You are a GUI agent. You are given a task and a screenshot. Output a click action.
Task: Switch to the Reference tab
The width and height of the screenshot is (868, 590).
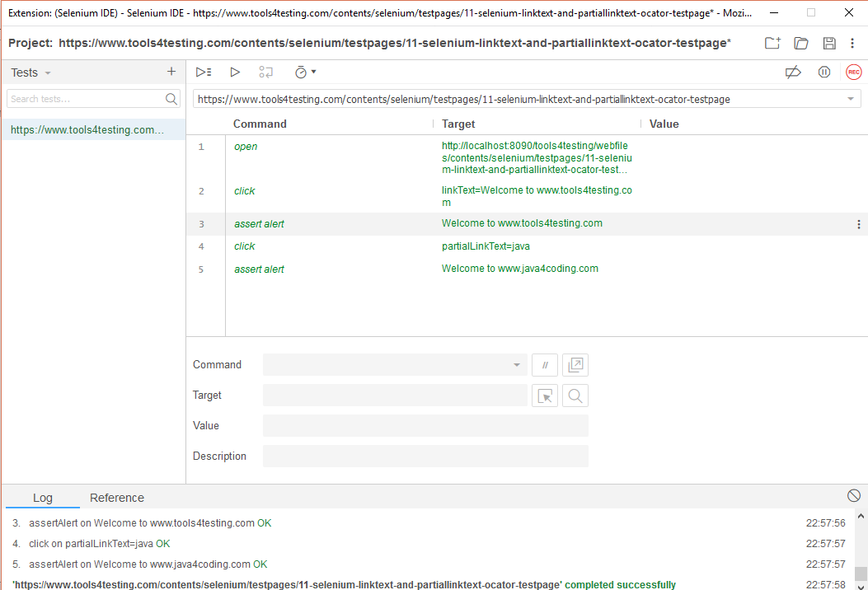pyautogui.click(x=117, y=498)
